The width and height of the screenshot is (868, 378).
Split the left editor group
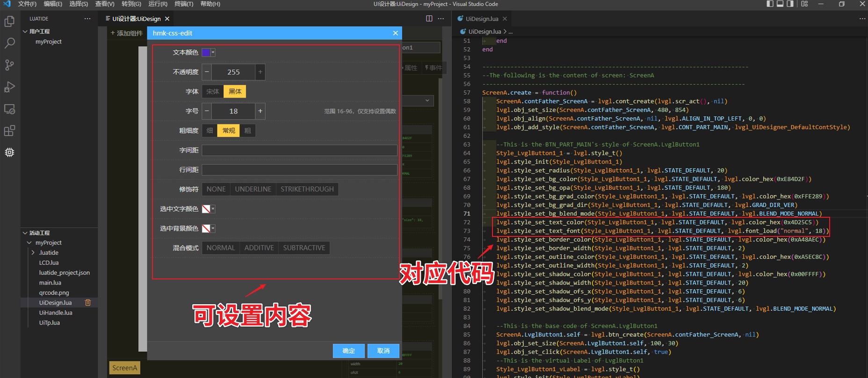(x=429, y=19)
